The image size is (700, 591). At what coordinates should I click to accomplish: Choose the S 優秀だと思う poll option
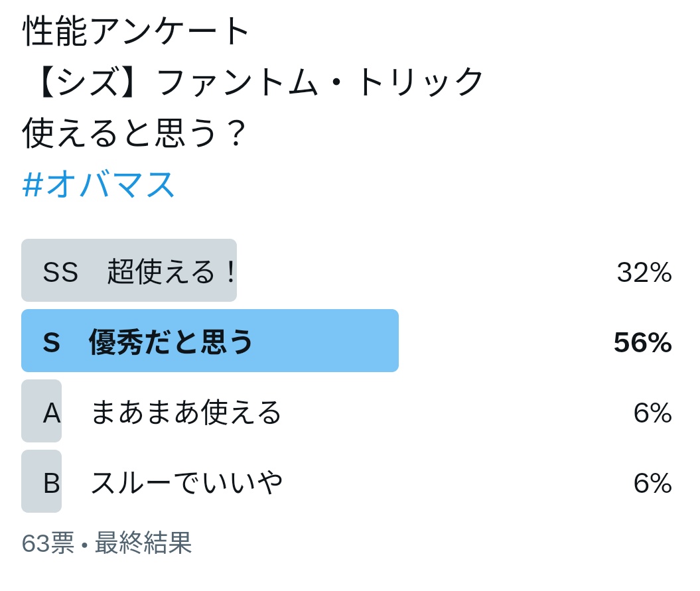(x=171, y=342)
